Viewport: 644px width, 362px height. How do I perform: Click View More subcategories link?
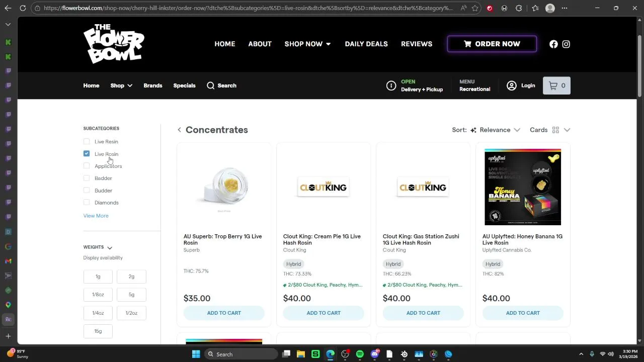point(96,216)
